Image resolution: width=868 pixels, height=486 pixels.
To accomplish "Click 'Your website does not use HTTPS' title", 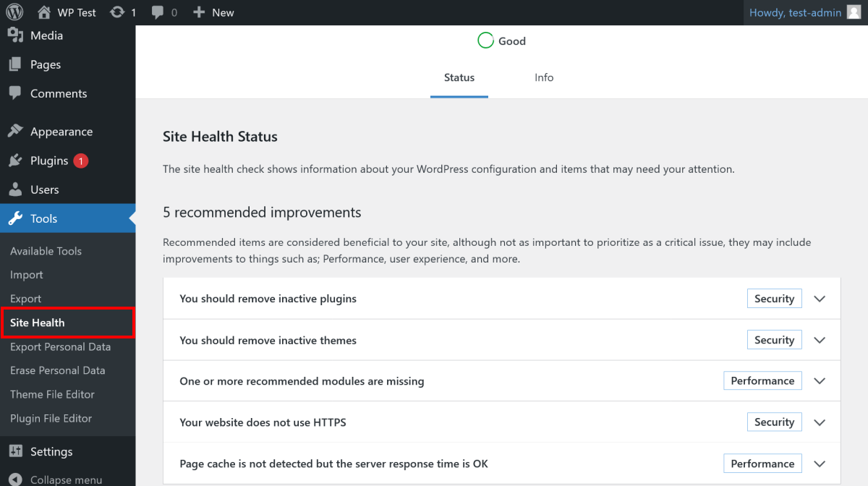I will point(263,422).
